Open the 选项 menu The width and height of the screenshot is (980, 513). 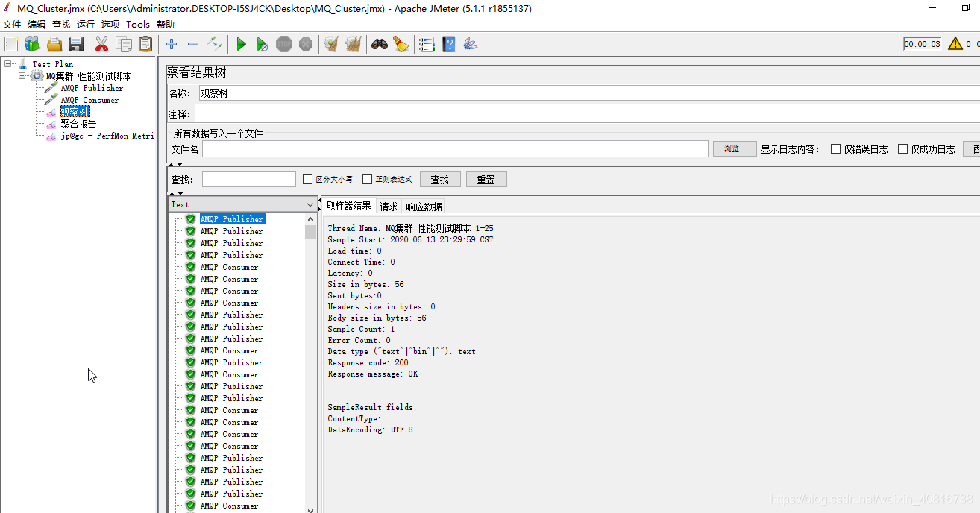110,24
